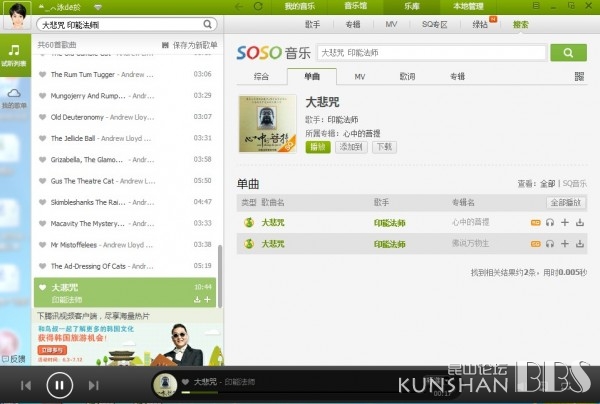The height and width of the screenshot is (404, 600).
Task: Favorite Skimbleshanks The Rai... with heart
Action: coord(42,202)
